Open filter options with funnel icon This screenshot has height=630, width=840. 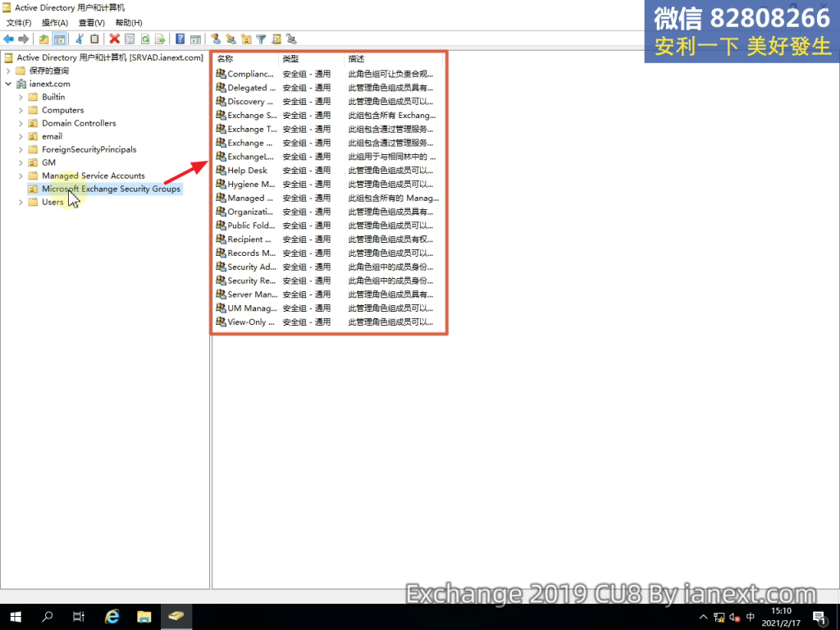[261, 39]
